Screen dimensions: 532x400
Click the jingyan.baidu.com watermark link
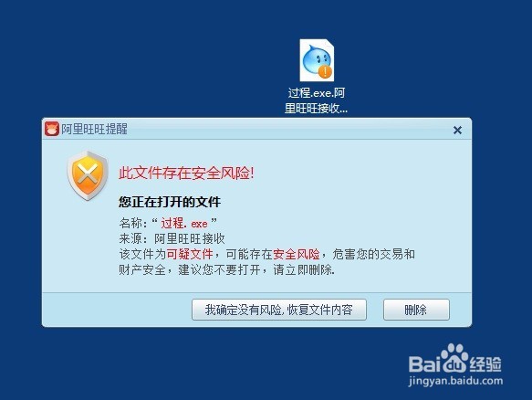tap(455, 381)
